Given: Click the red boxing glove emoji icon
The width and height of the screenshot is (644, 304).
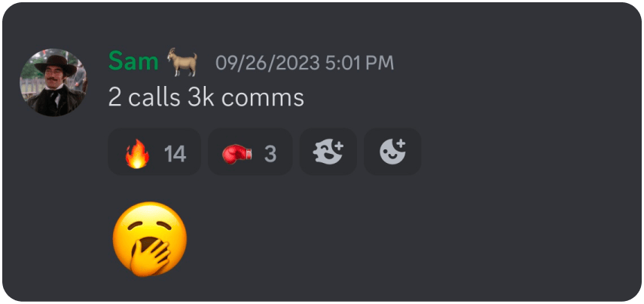Looking at the screenshot, I should pyautogui.click(x=237, y=154).
